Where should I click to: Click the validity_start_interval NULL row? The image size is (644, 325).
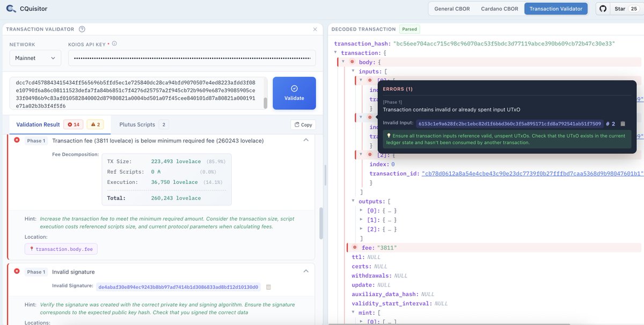pos(400,304)
